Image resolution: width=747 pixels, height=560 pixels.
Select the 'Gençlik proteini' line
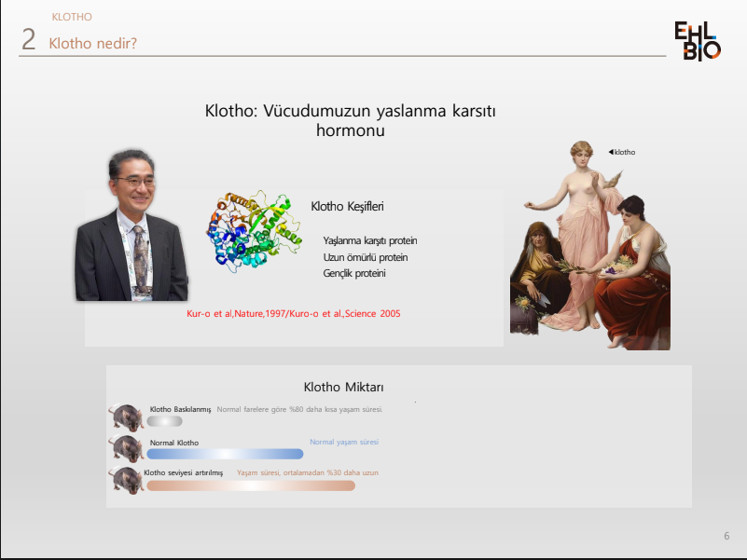(x=354, y=273)
